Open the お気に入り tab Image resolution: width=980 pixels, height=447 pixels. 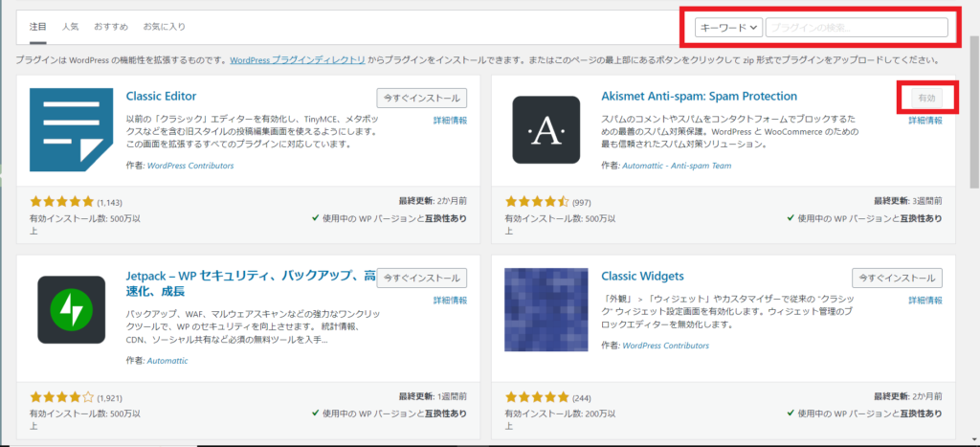[164, 26]
